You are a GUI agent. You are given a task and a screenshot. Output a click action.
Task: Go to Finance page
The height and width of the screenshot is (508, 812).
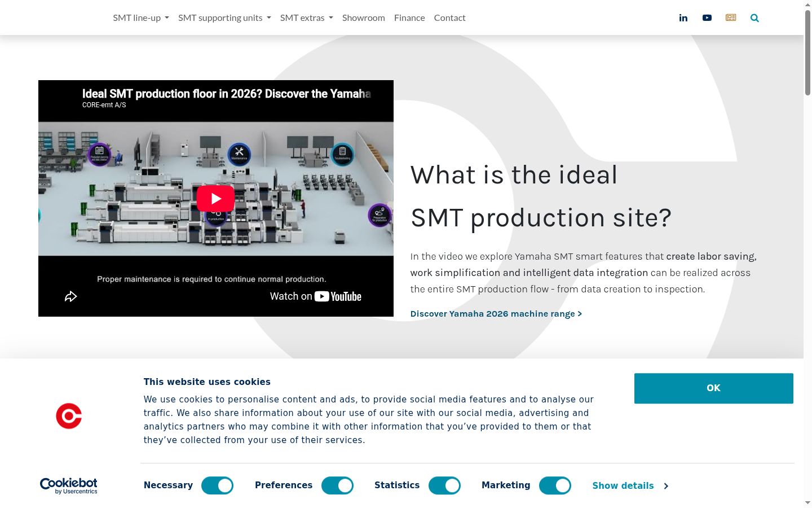(409, 18)
